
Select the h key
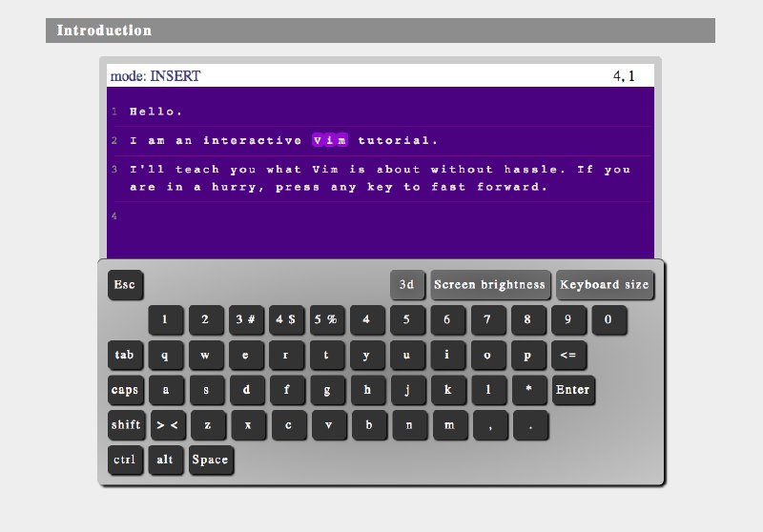pyautogui.click(x=368, y=390)
